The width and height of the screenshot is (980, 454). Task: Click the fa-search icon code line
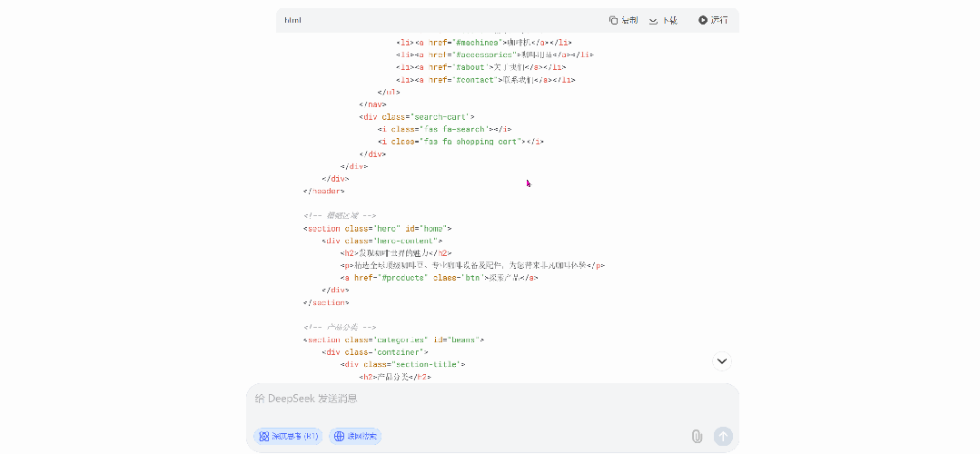(x=445, y=129)
